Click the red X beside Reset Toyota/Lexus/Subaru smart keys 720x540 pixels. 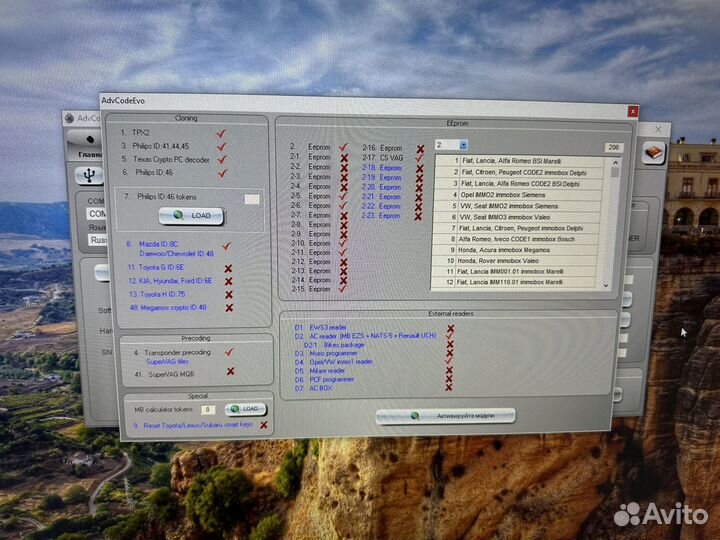pyautogui.click(x=264, y=425)
